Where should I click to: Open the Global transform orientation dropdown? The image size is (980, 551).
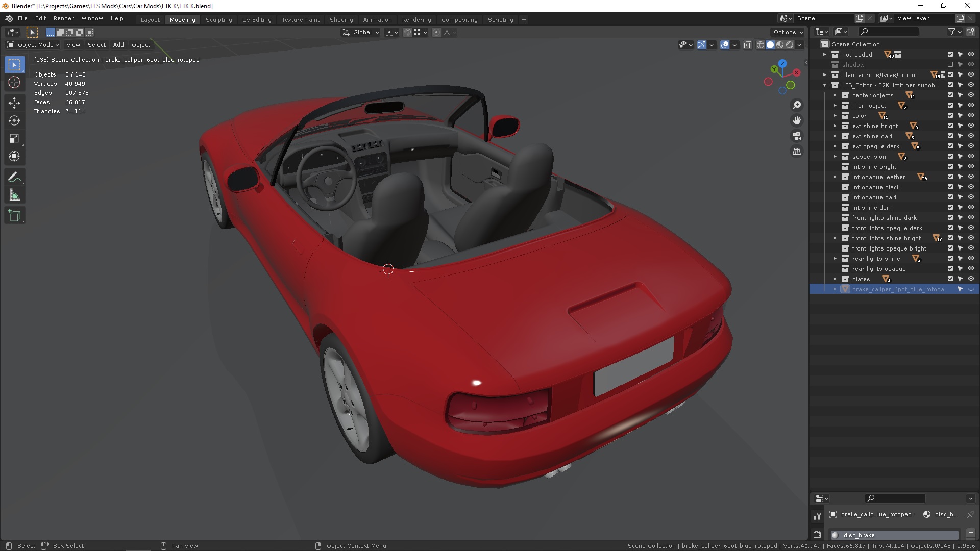click(361, 32)
